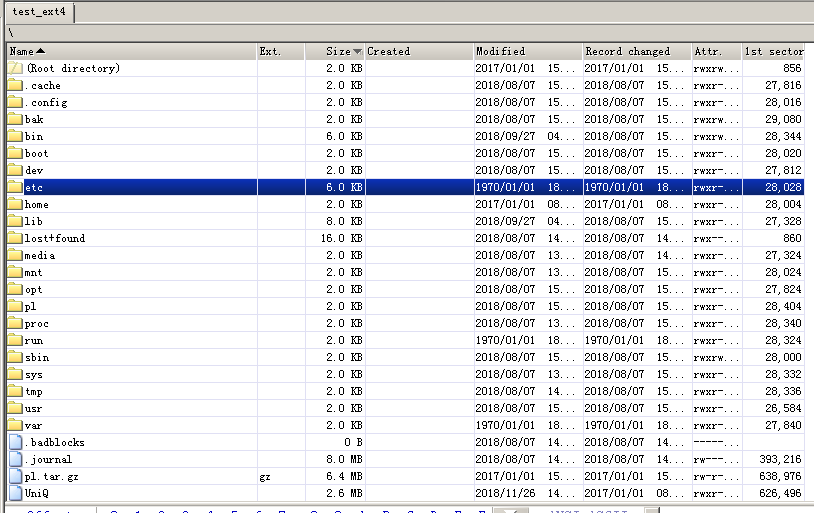Click the folder icon for etc
Viewport: 814px width, 513px height.
[15, 187]
